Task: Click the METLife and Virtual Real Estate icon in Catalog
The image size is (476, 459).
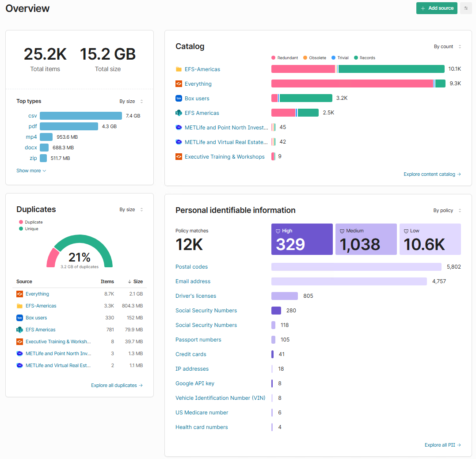Action: (179, 142)
